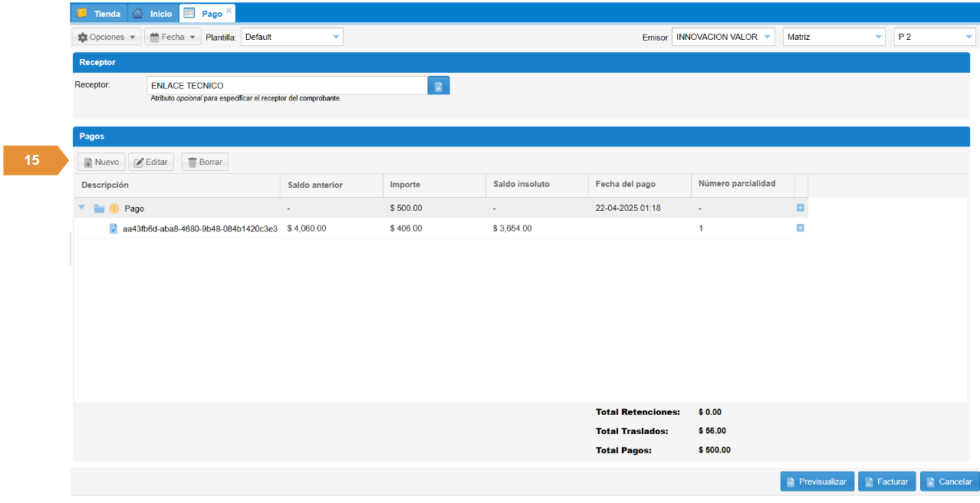980x503 pixels.
Task: Click the gear icon in Opciones
Action: click(x=83, y=37)
